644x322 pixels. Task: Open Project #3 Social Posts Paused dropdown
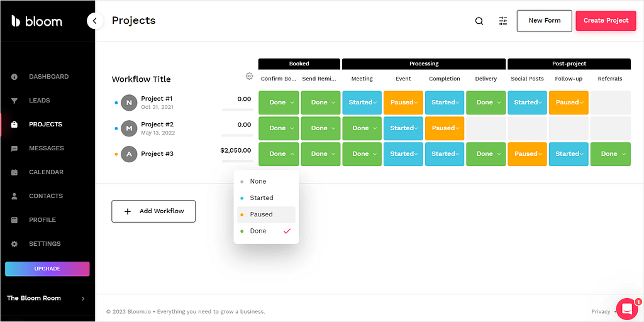coord(528,154)
